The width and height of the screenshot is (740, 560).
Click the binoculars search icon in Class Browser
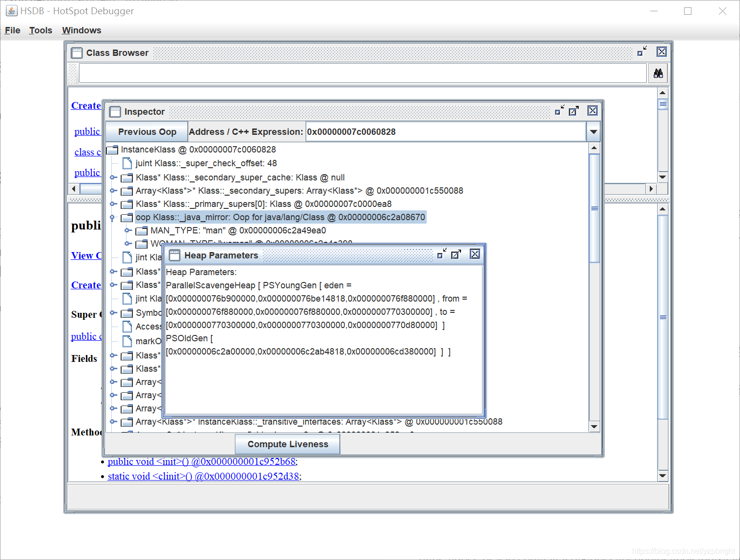pos(658,74)
